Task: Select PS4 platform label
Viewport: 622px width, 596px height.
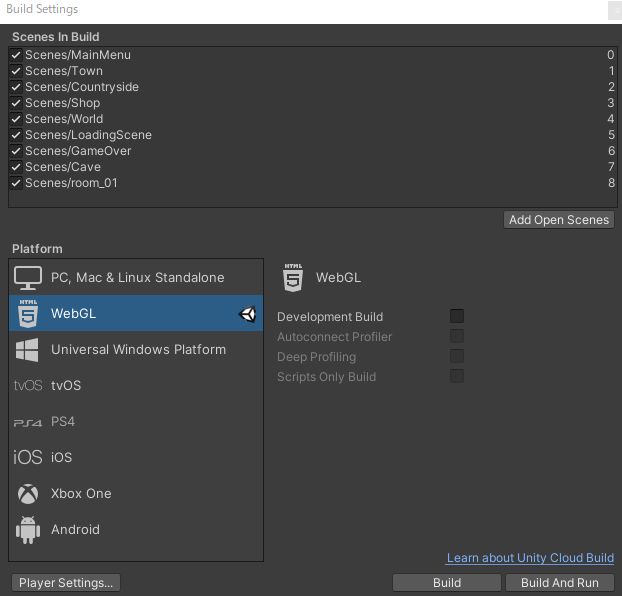Action: point(63,421)
